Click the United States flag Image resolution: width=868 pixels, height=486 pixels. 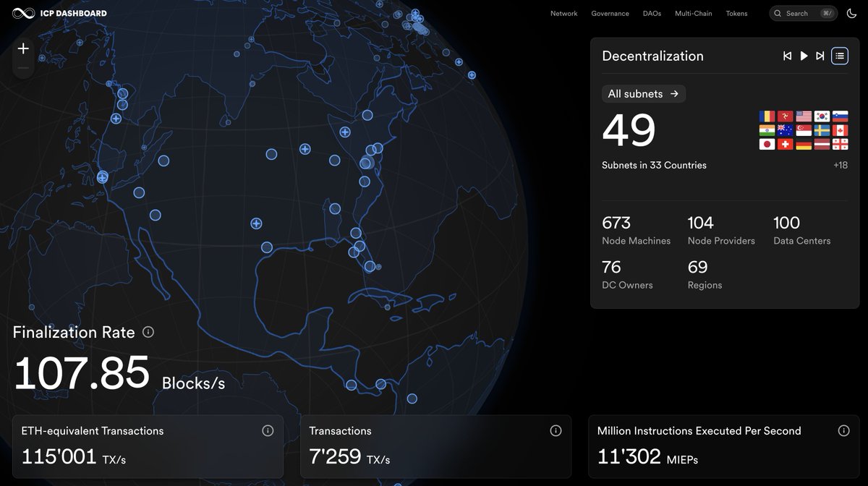pos(804,116)
